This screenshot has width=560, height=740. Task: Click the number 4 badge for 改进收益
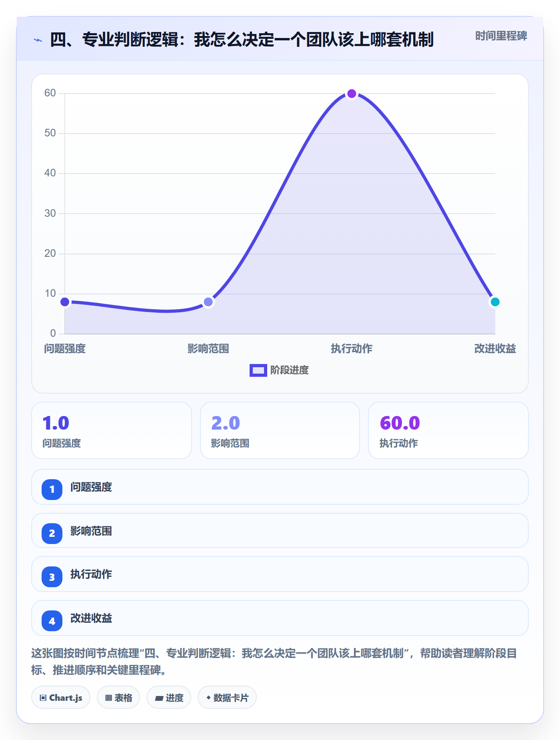click(x=52, y=621)
